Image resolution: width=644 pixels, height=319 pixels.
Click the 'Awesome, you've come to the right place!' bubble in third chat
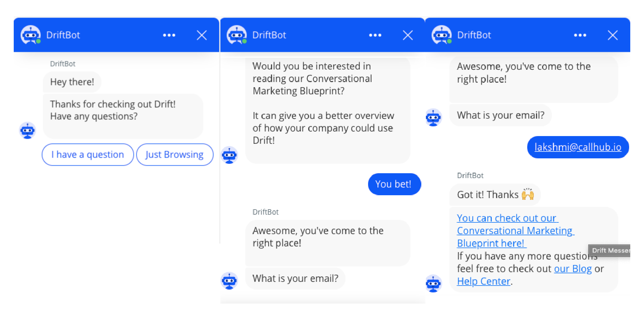[534, 79]
